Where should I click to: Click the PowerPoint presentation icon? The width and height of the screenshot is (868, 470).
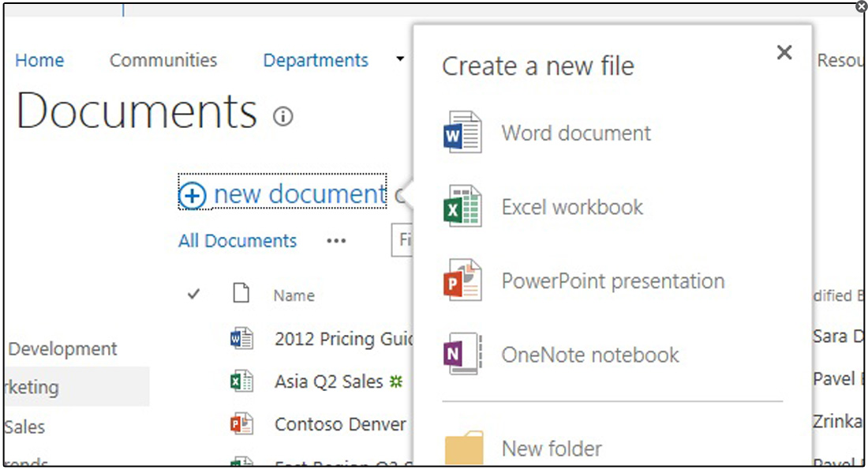[x=462, y=280]
